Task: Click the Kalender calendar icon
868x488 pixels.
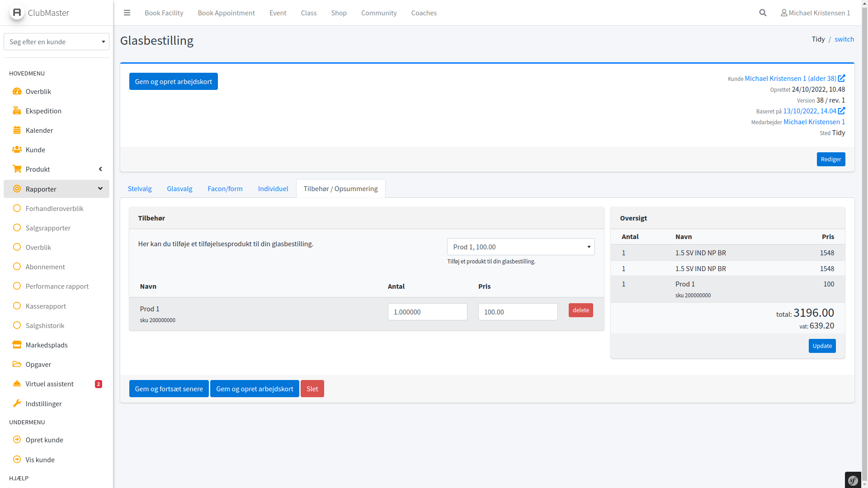Action: pyautogui.click(x=17, y=130)
